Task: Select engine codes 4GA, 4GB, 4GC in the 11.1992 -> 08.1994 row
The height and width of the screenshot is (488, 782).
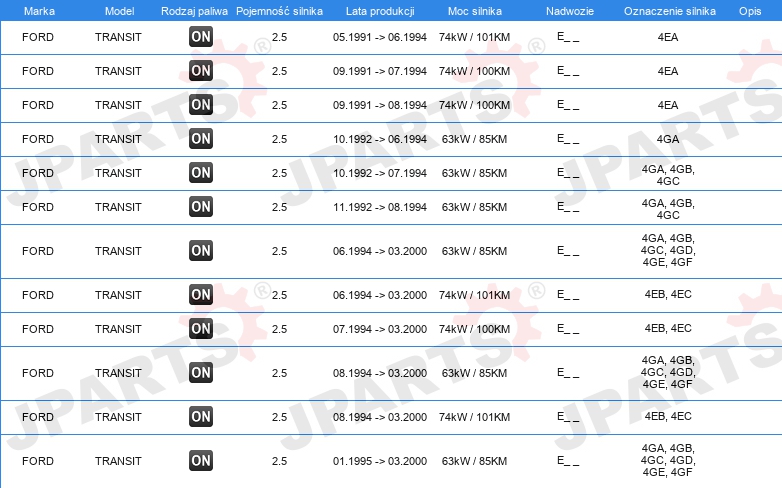Action: click(x=668, y=209)
